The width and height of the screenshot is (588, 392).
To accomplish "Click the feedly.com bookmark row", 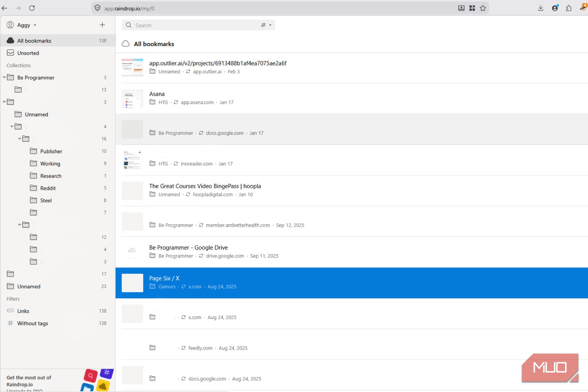I will pos(352,344).
